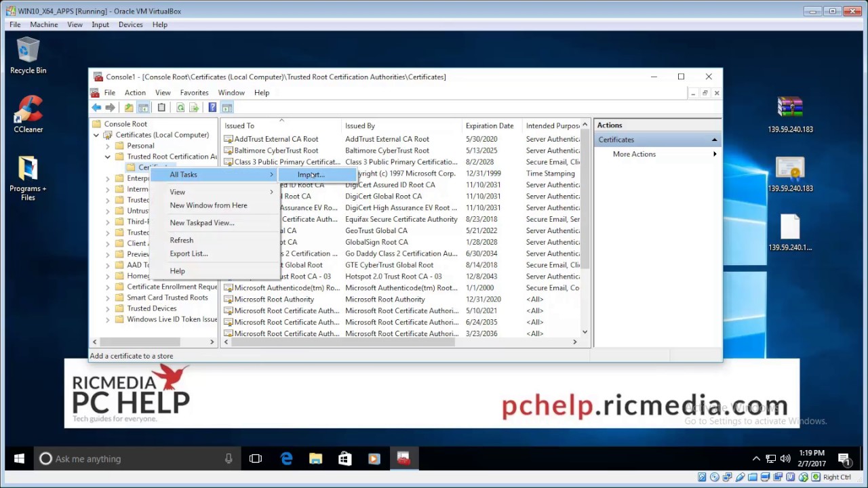Open the Action menu in the MMC menu bar
Screen dimensions: 868x488
click(x=135, y=93)
